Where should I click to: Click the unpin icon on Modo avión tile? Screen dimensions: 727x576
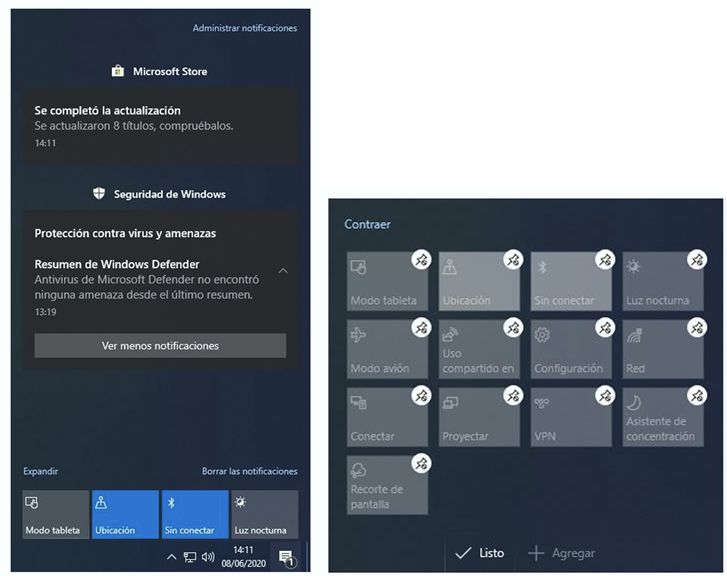(x=421, y=327)
